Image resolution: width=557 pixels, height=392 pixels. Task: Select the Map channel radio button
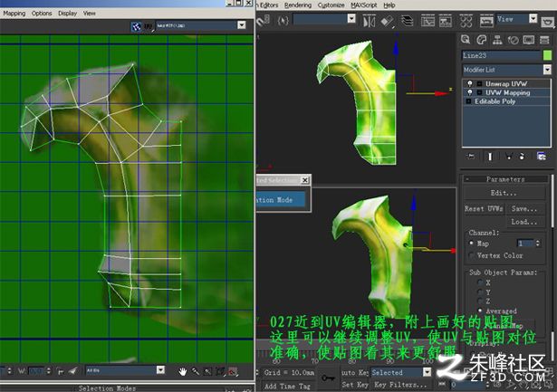(x=471, y=244)
